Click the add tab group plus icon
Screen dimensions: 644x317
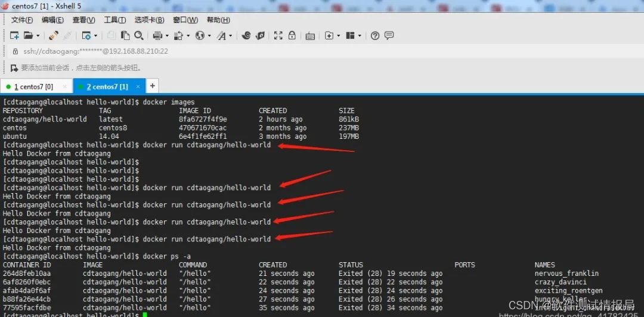pyautogui.click(x=329, y=36)
